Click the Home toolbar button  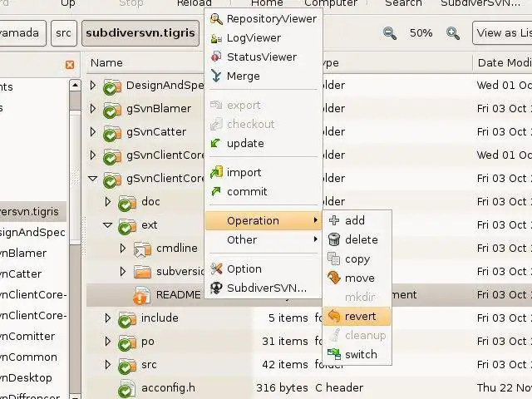pyautogui.click(x=267, y=3)
